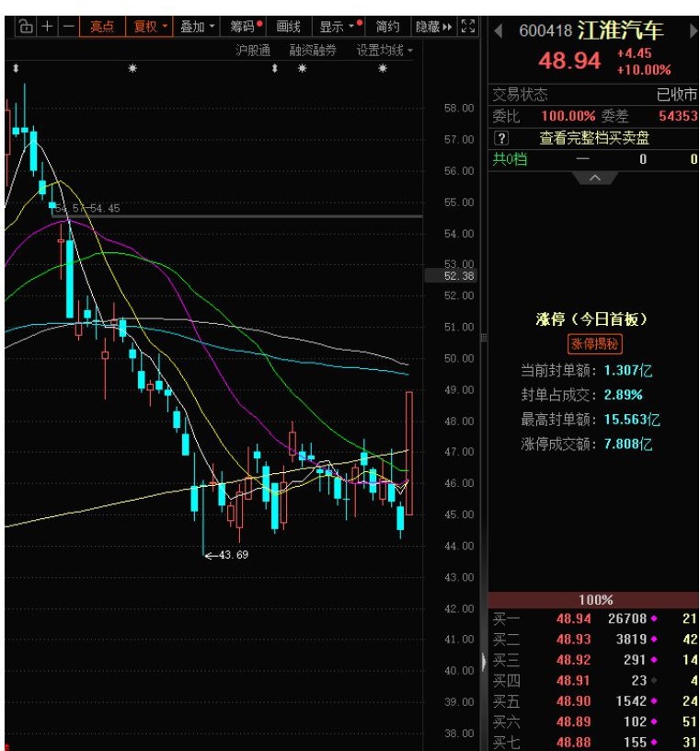Click the diamond icon in 买三 row
The width and height of the screenshot is (700, 751).
[x=654, y=660]
